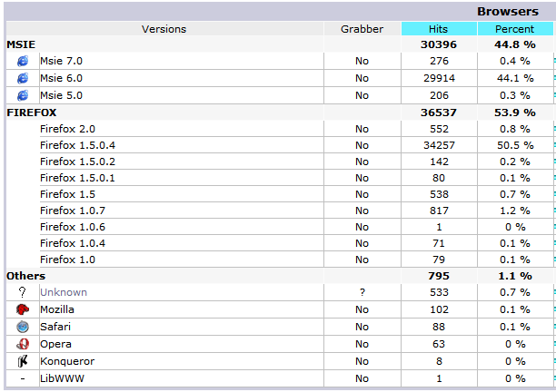The height and width of the screenshot is (392, 556).
Task: Click the Firefox 1.5.0.1 version name
Action: 77,178
